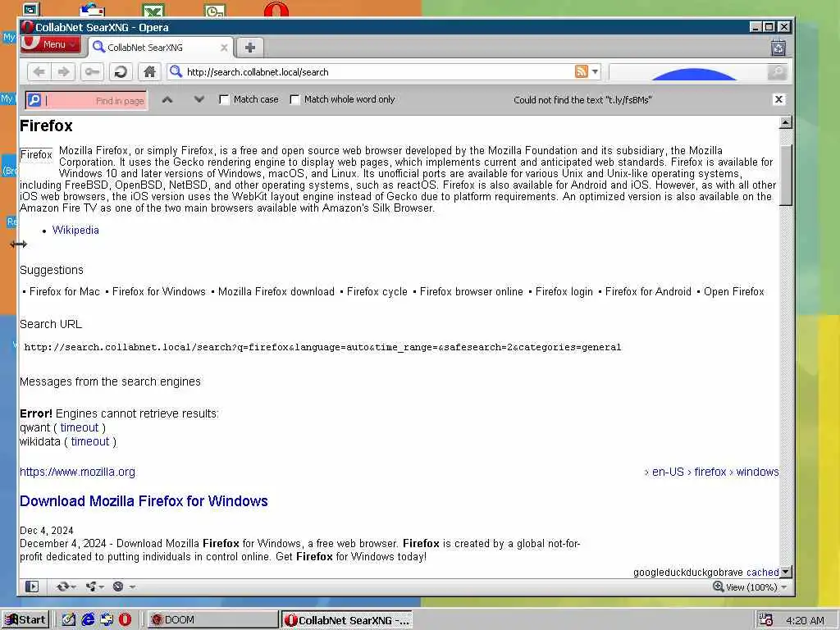Select the CollabNet SearXNG tab

160,48
